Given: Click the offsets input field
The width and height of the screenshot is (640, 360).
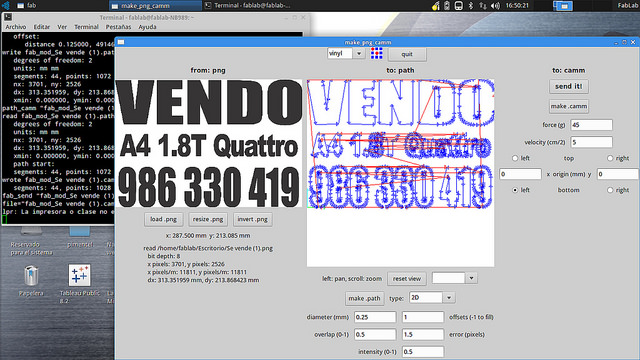Looking at the screenshot, I should coord(423,317).
